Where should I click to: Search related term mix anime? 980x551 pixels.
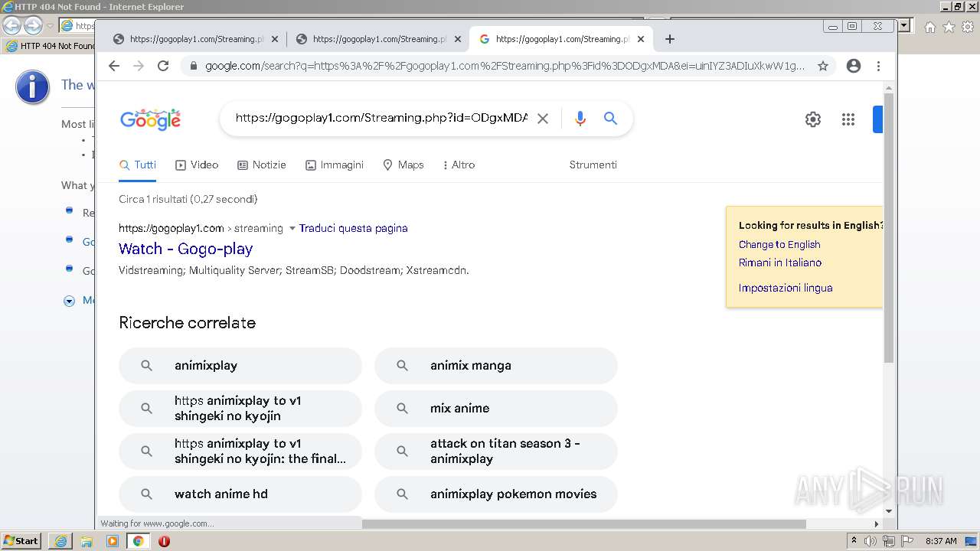[x=496, y=409]
